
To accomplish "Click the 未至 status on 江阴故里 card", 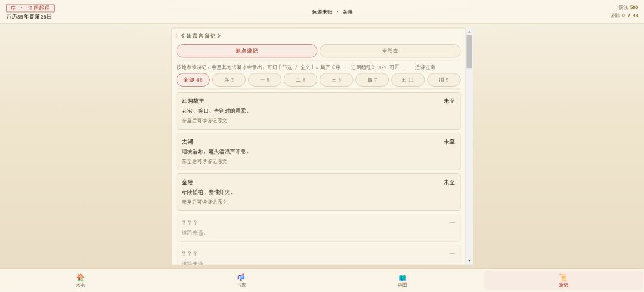I will (449, 101).
